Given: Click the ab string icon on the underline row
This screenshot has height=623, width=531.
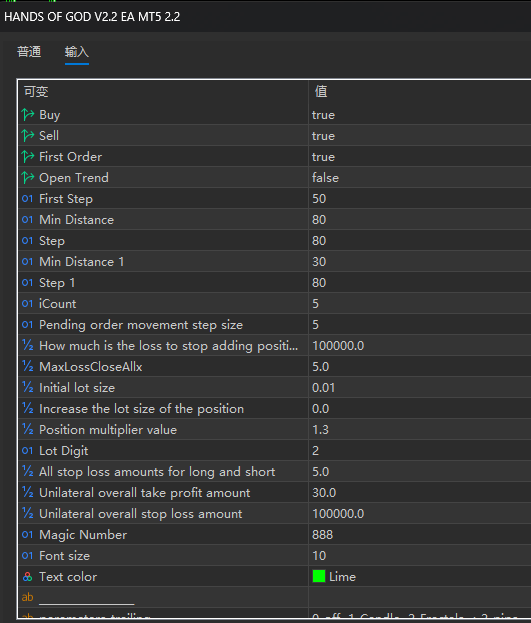Looking at the screenshot, I should pos(27,597).
